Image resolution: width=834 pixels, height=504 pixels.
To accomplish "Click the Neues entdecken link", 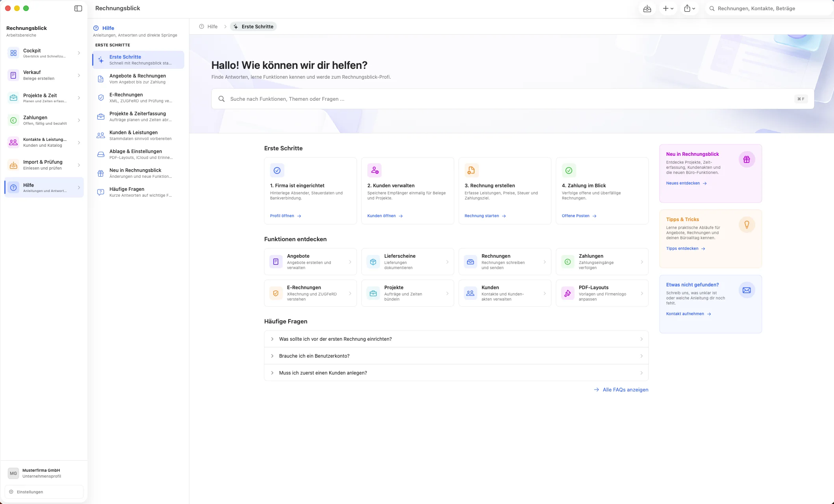I will pos(686,183).
